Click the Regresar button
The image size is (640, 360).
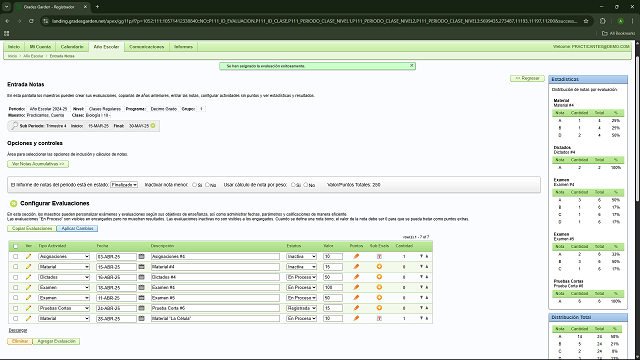coord(527,78)
